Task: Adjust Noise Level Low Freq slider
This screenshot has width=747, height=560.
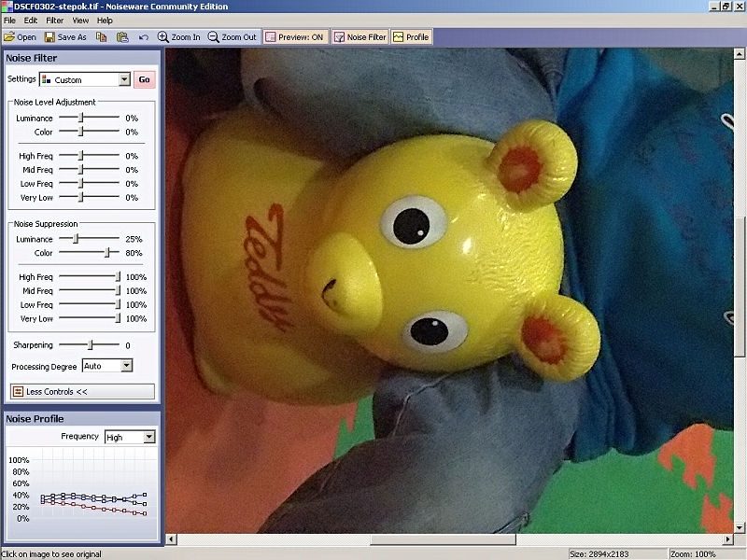Action: tap(81, 183)
